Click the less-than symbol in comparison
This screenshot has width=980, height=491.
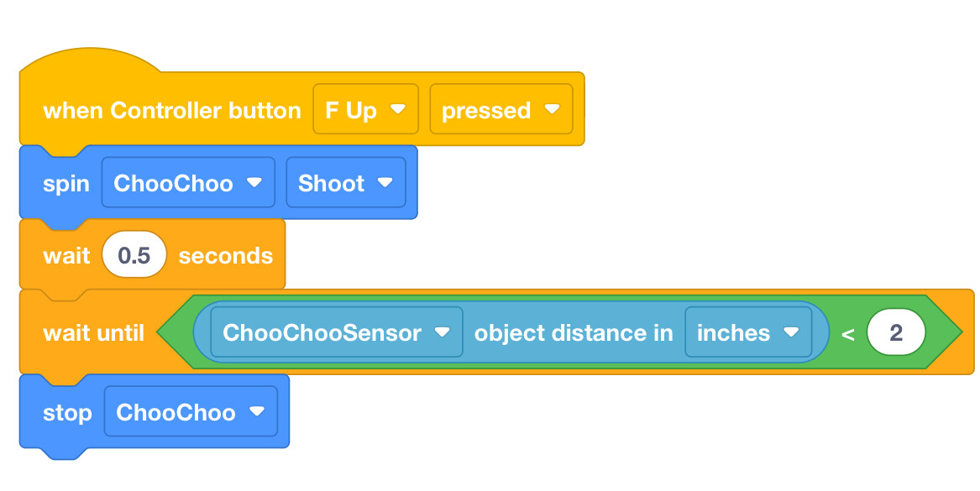847,333
